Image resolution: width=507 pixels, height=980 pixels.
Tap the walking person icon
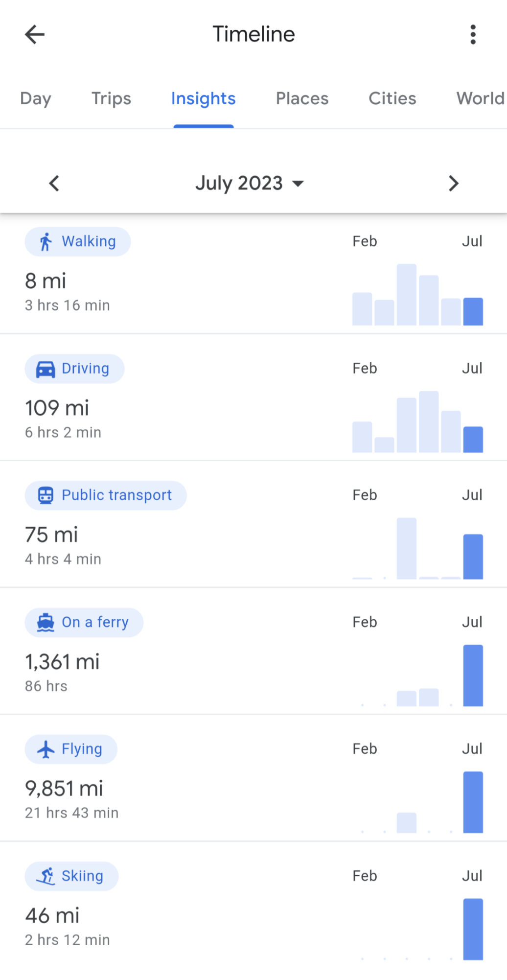click(46, 242)
